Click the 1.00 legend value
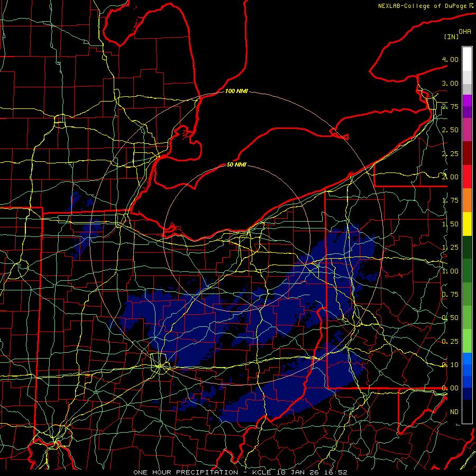Image resolution: width=476 pixels, height=476 pixels. point(450,271)
